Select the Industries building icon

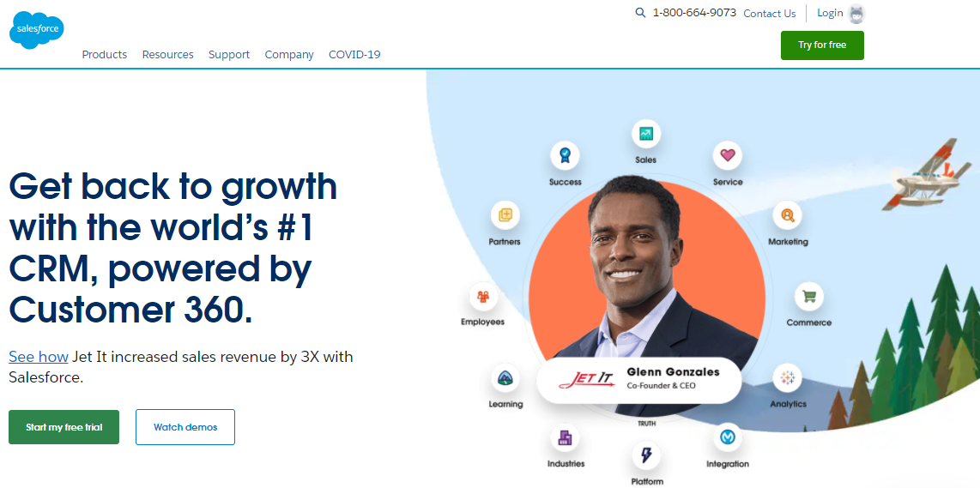coord(566,437)
